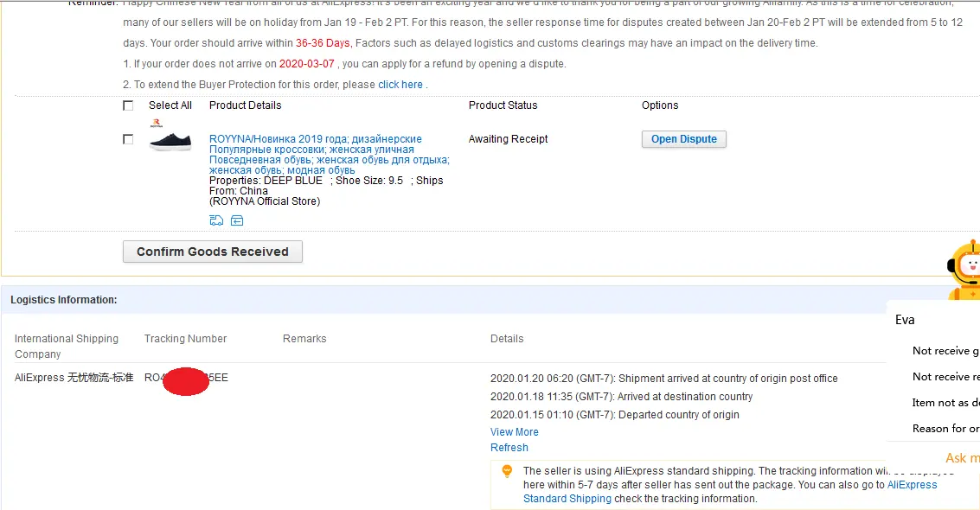Click Refresh tracking link
Viewport: 980px width, 510px height.
[509, 448]
